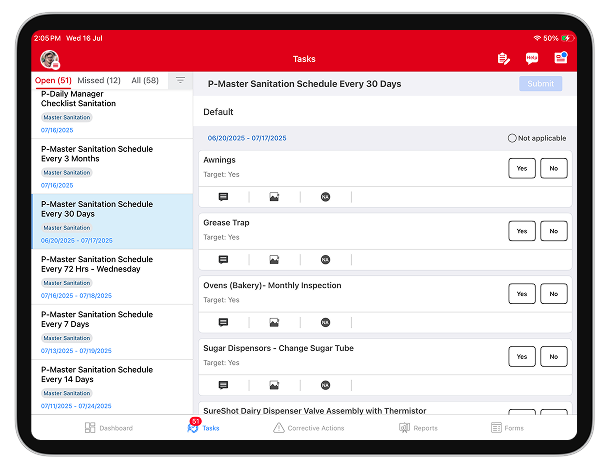
Task: Click the filter icon beside the All tab
Action: (x=180, y=80)
